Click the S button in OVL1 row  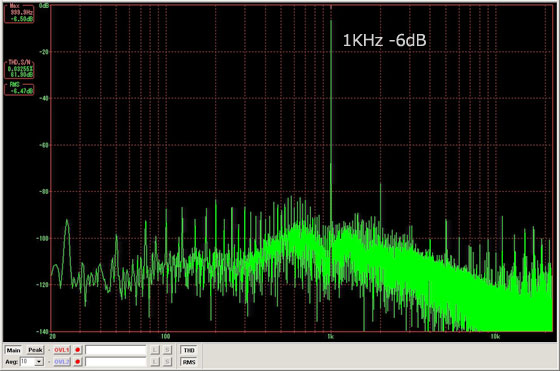coord(167,350)
